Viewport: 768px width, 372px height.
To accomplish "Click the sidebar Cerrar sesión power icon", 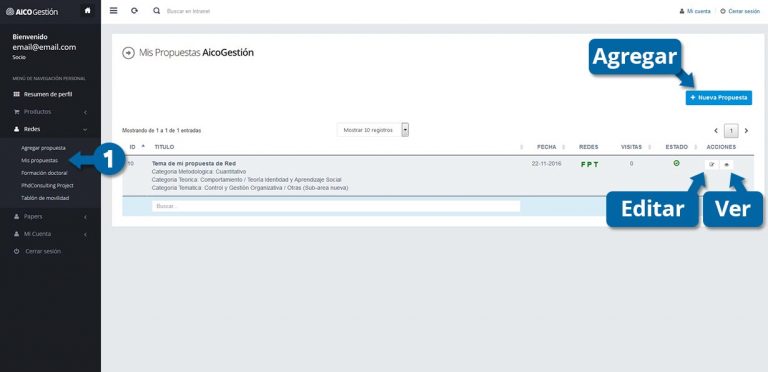I will (16, 251).
